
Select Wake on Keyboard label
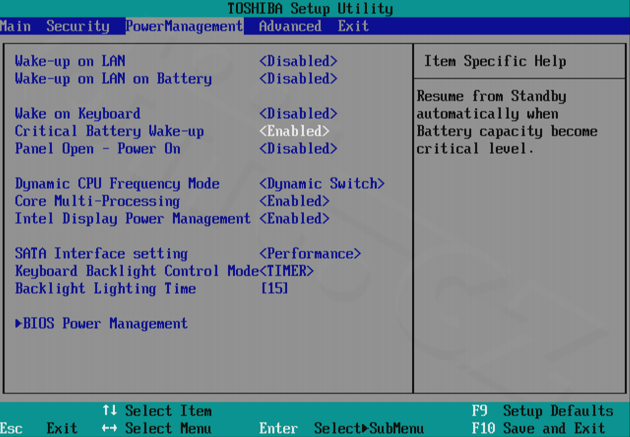(x=78, y=114)
